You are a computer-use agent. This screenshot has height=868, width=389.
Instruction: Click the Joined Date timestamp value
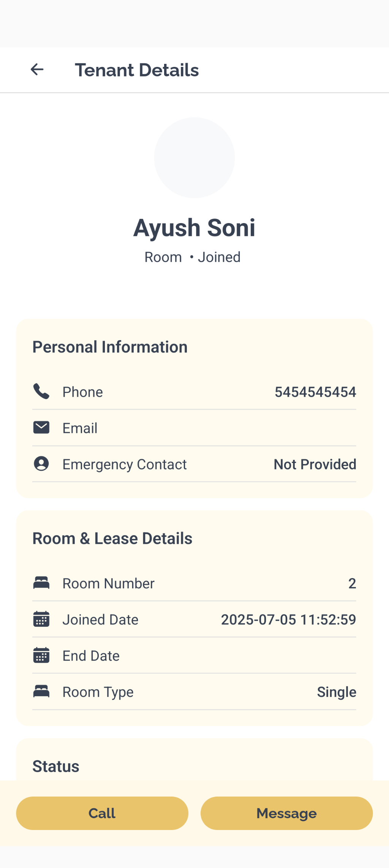coord(288,619)
